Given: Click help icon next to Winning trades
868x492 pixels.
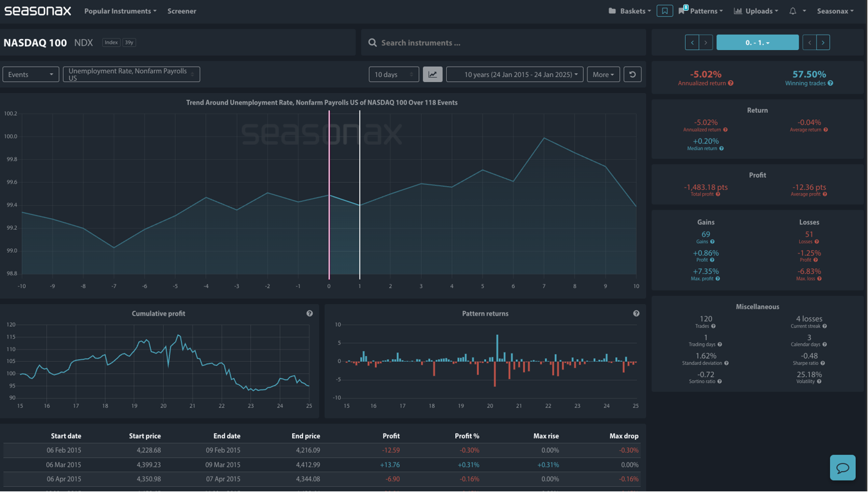Looking at the screenshot, I should point(830,83).
